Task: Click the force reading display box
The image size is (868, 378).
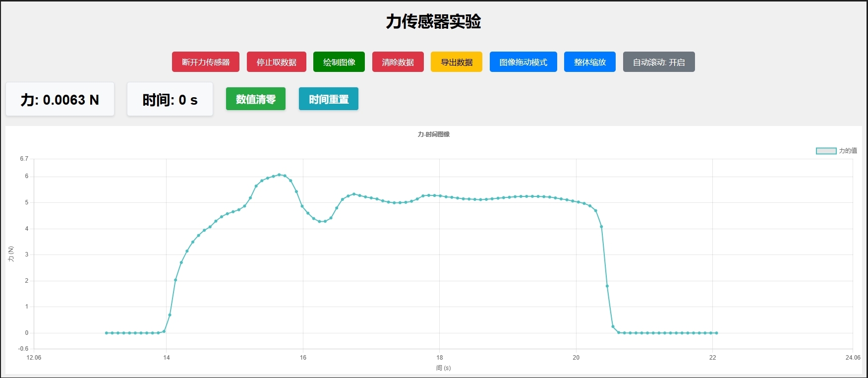Action: pyautogui.click(x=60, y=100)
